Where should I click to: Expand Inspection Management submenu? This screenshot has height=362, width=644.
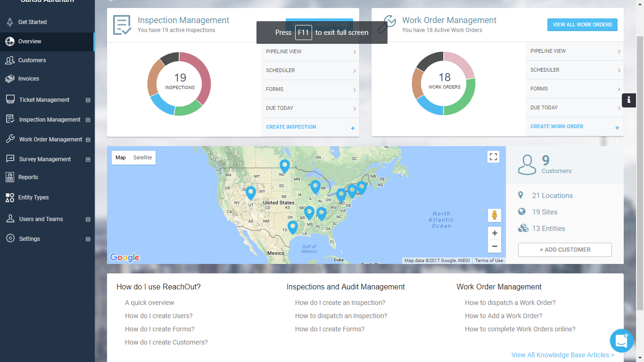click(x=88, y=120)
